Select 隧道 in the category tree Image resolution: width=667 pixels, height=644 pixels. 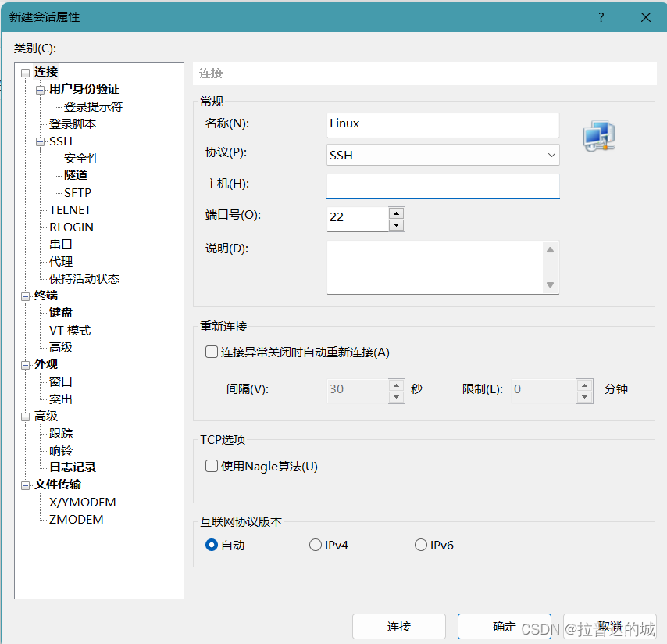click(76, 175)
